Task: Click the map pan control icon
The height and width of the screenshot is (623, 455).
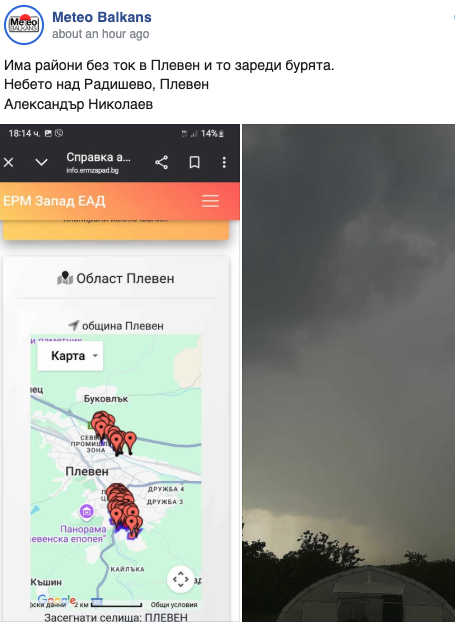Action: [x=180, y=579]
